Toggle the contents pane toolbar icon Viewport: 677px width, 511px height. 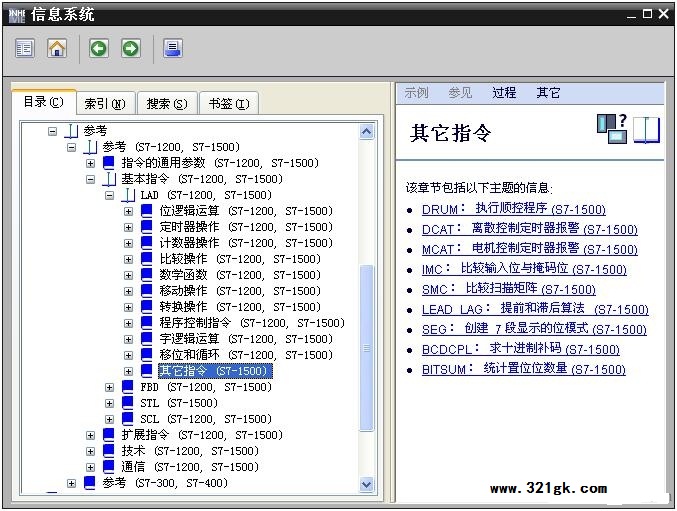tap(25, 48)
